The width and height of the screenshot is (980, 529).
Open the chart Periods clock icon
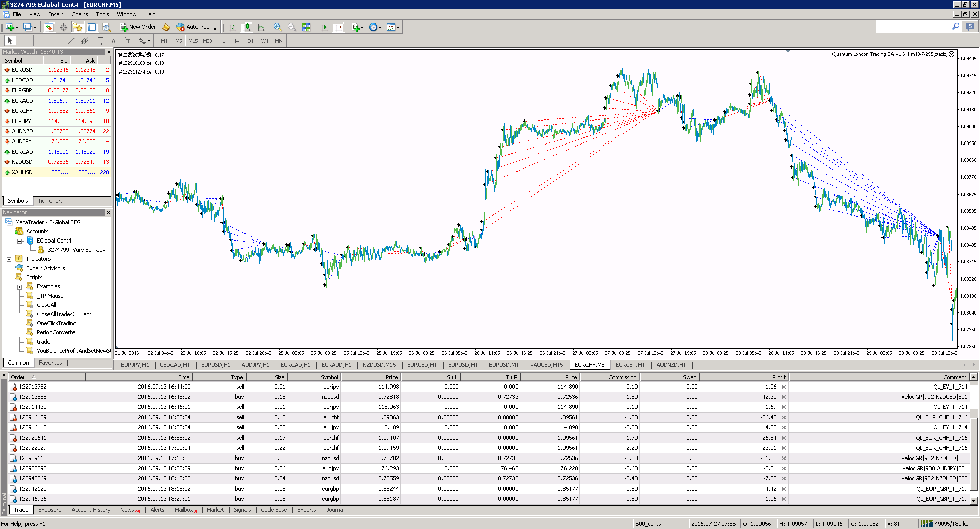373,27
